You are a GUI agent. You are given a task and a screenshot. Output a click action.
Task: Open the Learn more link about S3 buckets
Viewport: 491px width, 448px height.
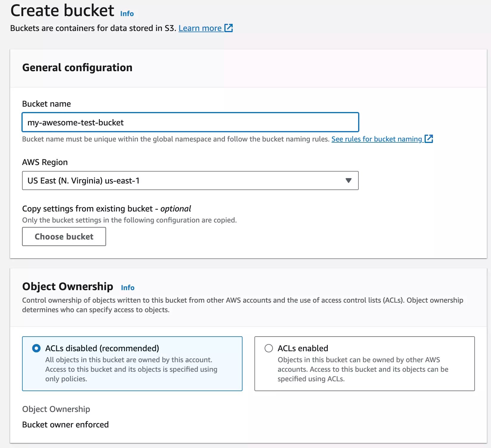point(200,28)
